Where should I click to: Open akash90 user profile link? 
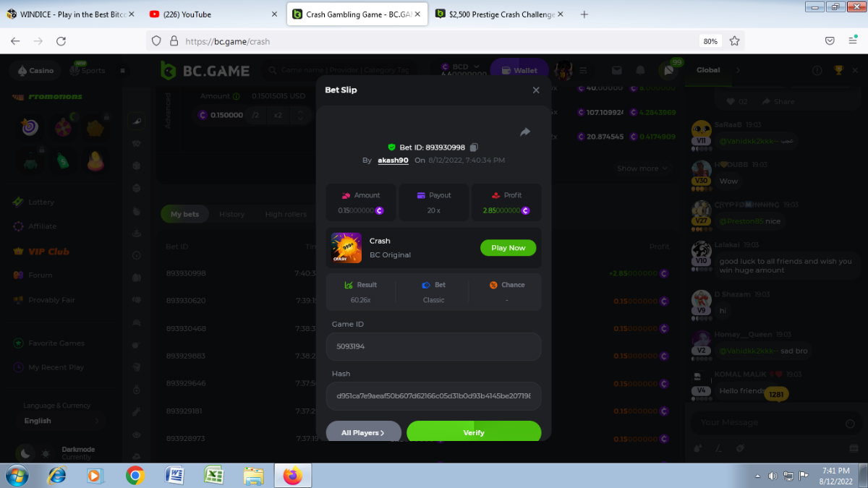coord(393,160)
